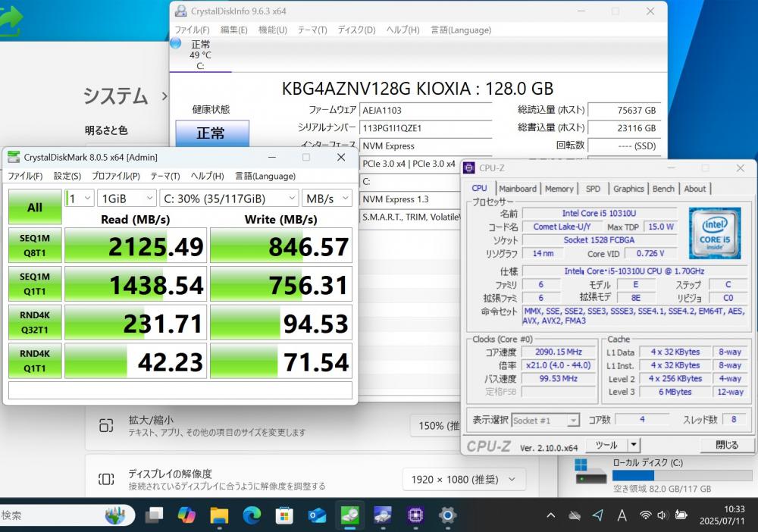Image resolution: width=758 pixels, height=532 pixels.
Task: Open Task View from the taskbar
Action: point(154,515)
